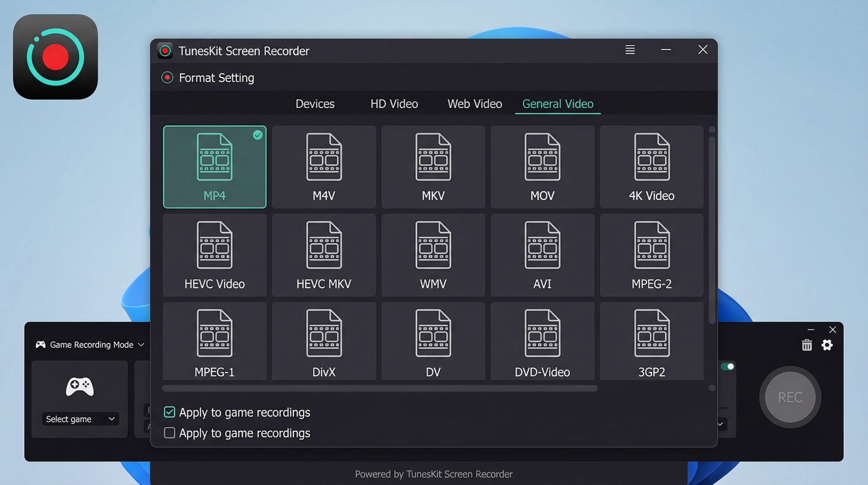Open the recorder settings gear
This screenshot has width=868, height=485.
pos(827,345)
